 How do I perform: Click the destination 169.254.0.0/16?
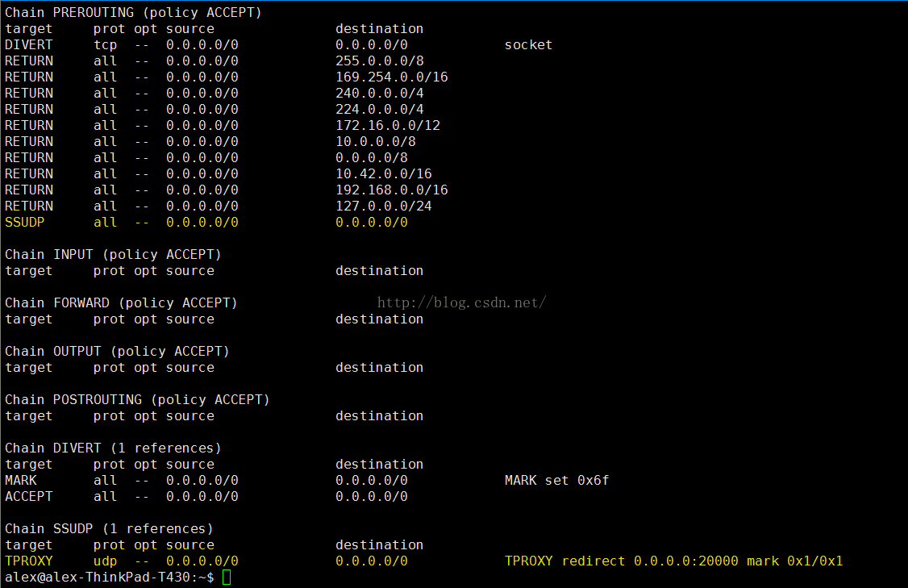point(391,77)
